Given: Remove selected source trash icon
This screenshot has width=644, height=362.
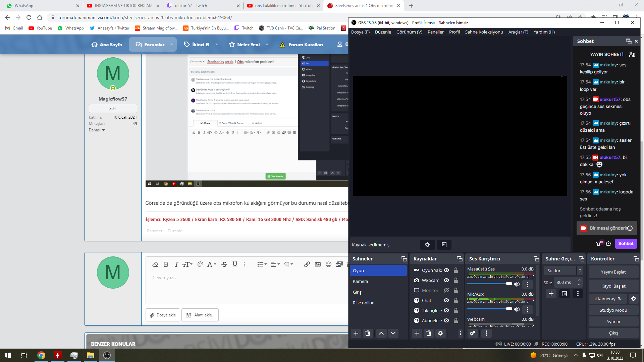Looking at the screenshot, I should pyautogui.click(x=429, y=333).
